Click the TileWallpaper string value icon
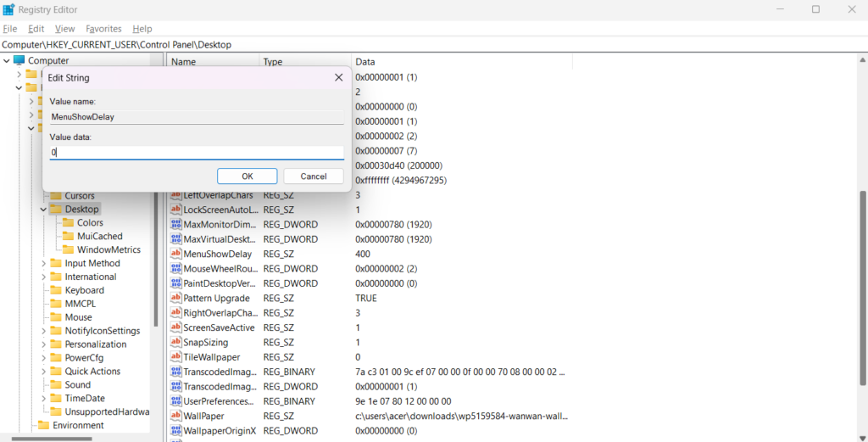 click(x=176, y=357)
